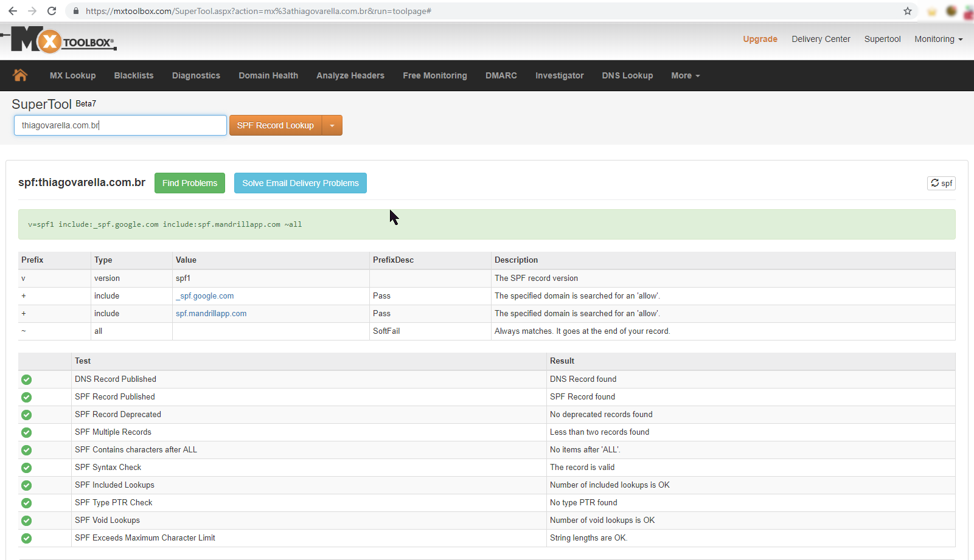Open the MxToolbox home icon
Image resolution: width=974 pixels, height=560 pixels.
pos(20,75)
